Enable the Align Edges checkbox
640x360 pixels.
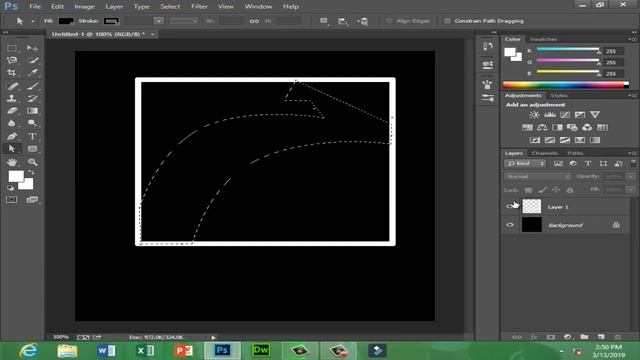(389, 21)
